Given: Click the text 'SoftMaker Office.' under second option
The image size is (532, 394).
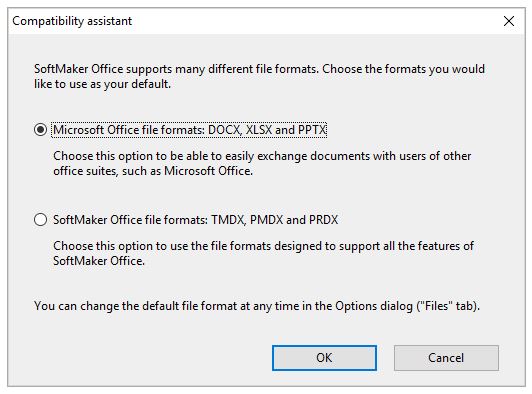Looking at the screenshot, I should point(99,261).
